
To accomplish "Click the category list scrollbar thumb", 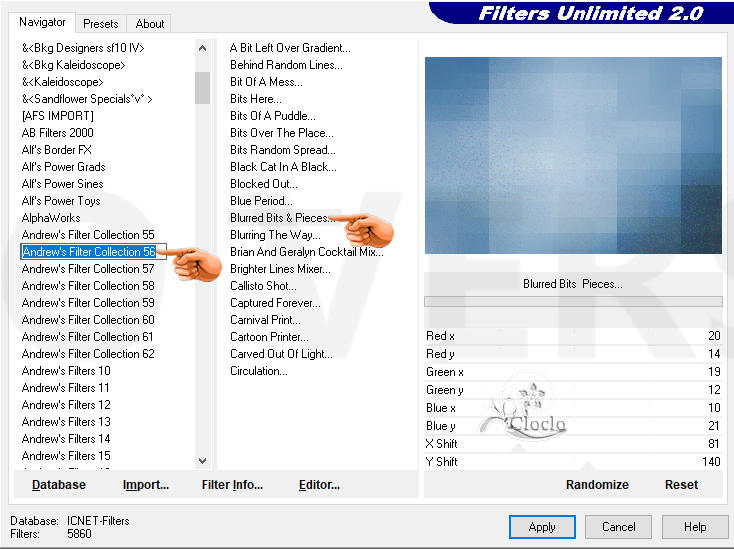I will [x=202, y=88].
